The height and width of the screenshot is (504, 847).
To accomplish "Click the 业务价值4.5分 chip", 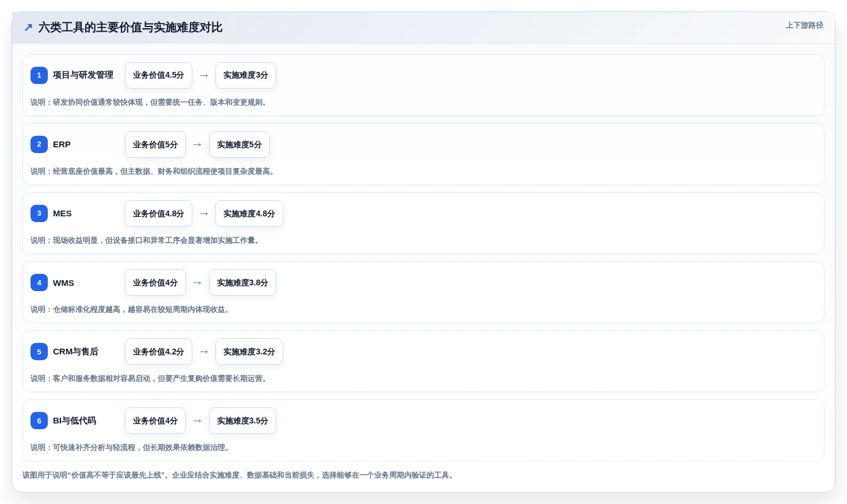I will point(158,75).
